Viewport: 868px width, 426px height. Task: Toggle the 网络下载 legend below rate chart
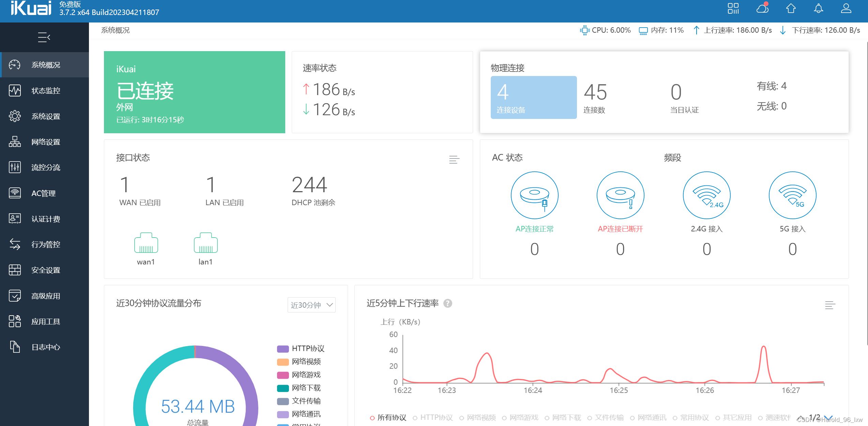[x=563, y=417]
